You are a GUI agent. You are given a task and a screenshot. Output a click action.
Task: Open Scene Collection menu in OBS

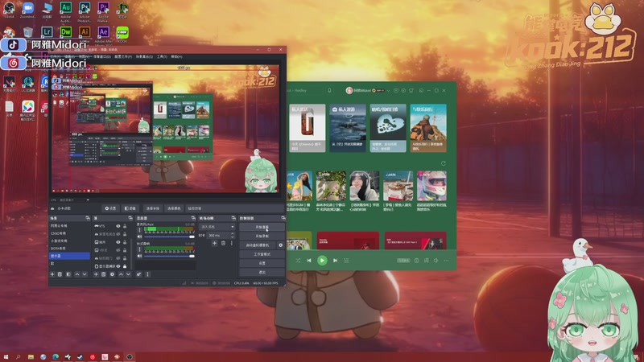(145, 56)
